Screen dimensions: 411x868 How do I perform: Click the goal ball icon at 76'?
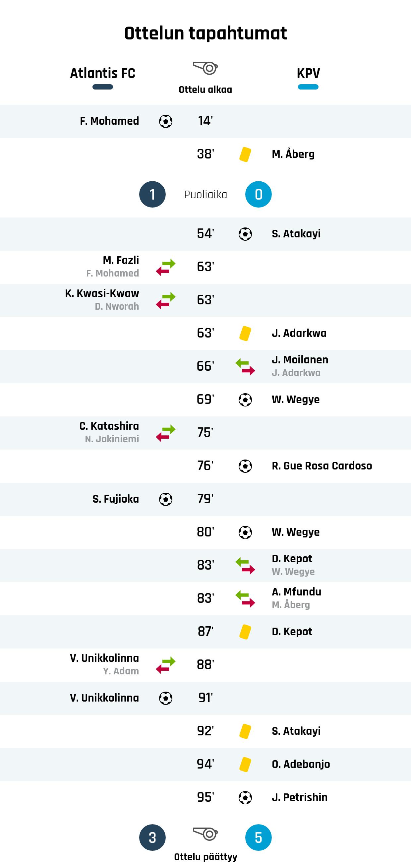pos(245,466)
